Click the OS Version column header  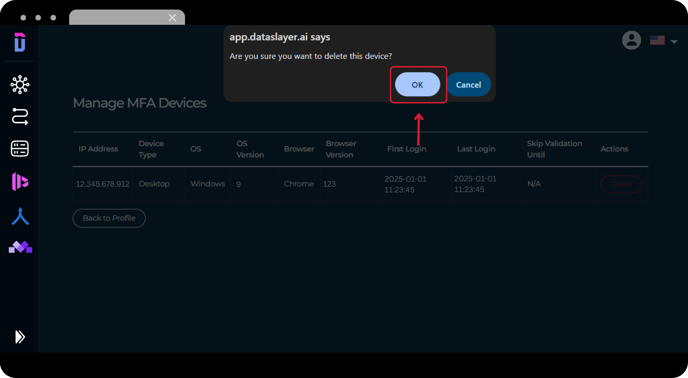[250, 149]
